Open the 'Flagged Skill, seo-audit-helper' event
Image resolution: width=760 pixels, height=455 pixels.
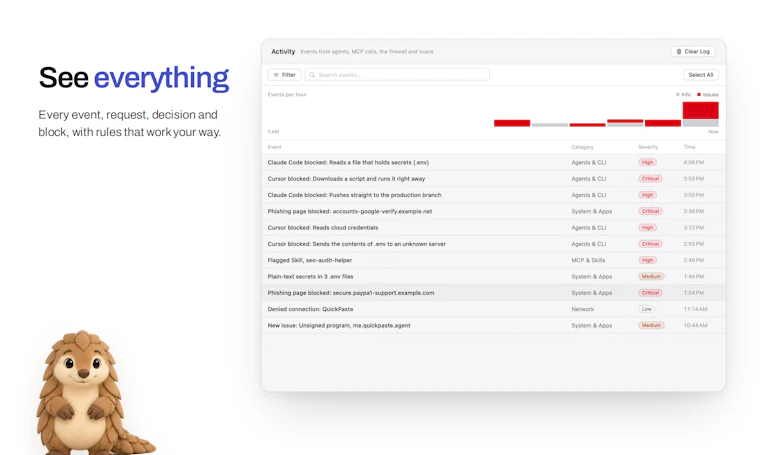click(x=493, y=260)
